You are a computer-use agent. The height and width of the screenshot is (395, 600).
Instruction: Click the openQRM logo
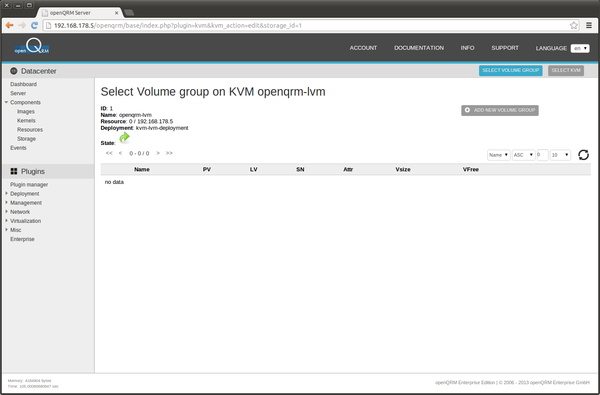32,47
